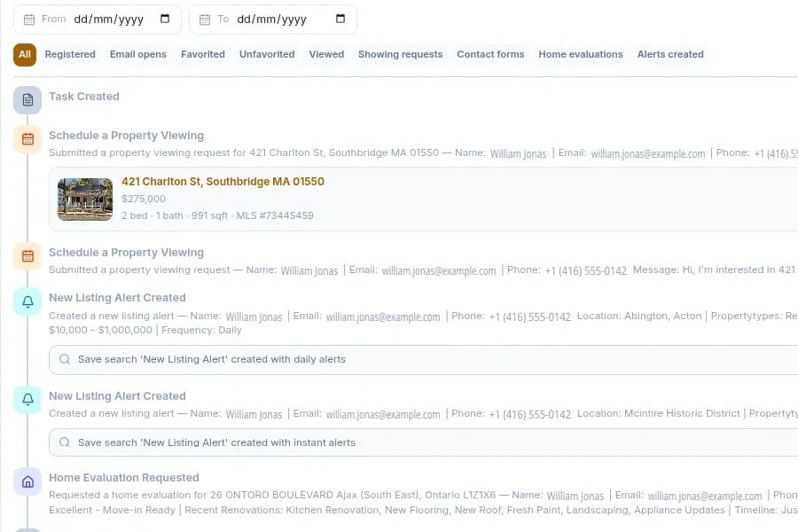Click email in Home Evaluation Requested entry
The height and width of the screenshot is (532, 798).
(x=705, y=496)
